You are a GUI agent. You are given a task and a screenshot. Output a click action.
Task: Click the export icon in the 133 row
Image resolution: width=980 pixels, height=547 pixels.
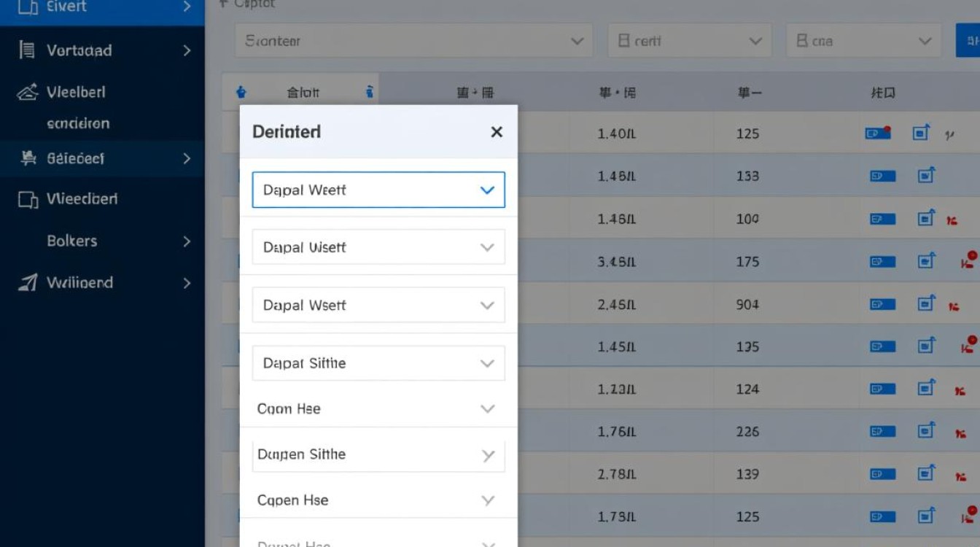[926, 175]
